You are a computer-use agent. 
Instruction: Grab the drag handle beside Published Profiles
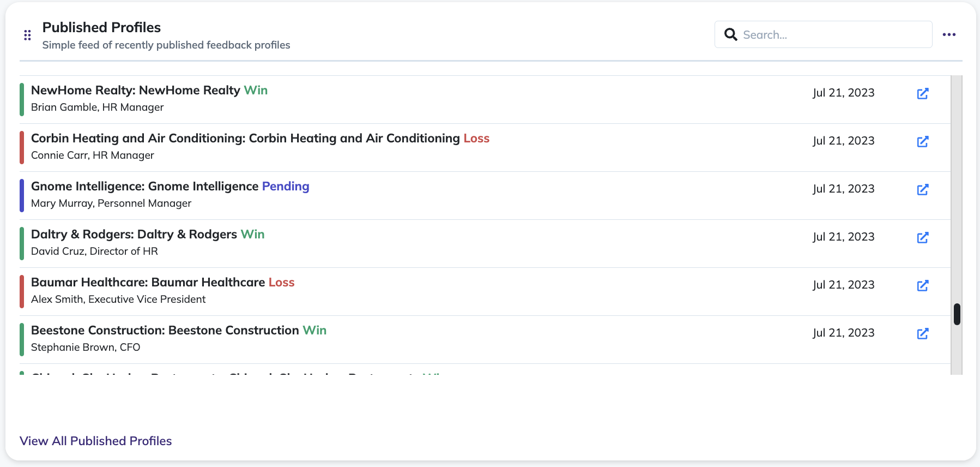click(27, 35)
